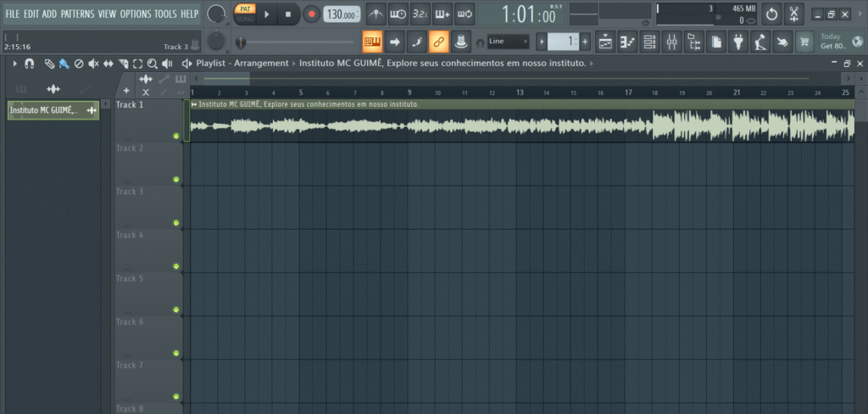Open the playlist menu arrow
The image size is (868, 414).
(x=15, y=64)
